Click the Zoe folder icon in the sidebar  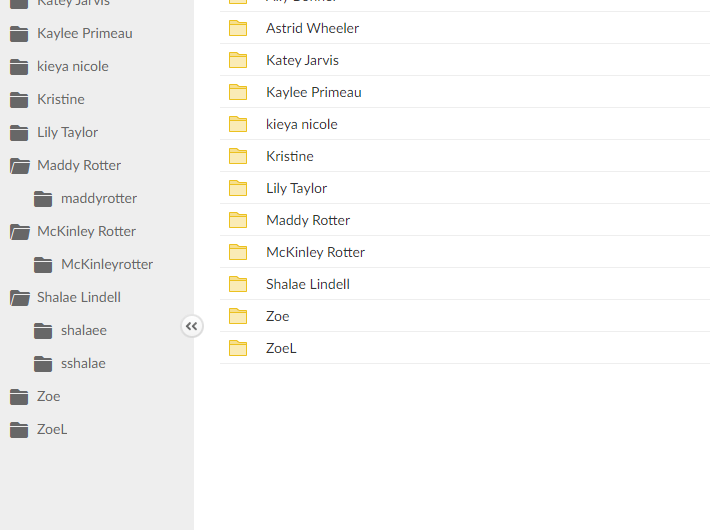pyautogui.click(x=19, y=397)
